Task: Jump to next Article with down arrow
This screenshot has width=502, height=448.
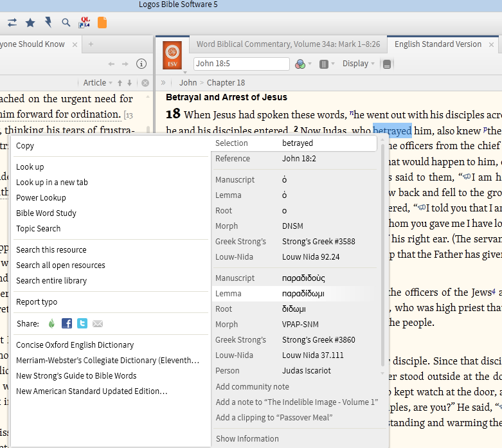Action: [129, 83]
